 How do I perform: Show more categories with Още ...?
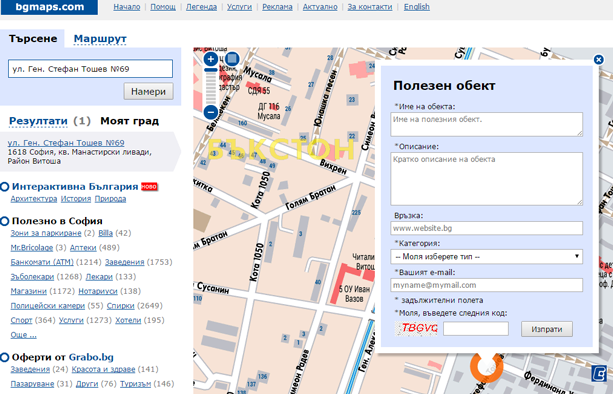[23, 335]
